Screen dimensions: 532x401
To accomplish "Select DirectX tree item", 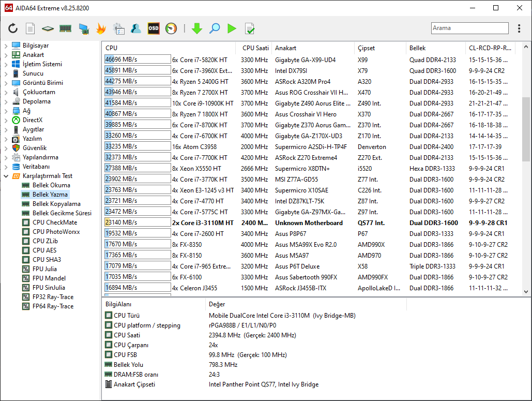I will click(32, 120).
